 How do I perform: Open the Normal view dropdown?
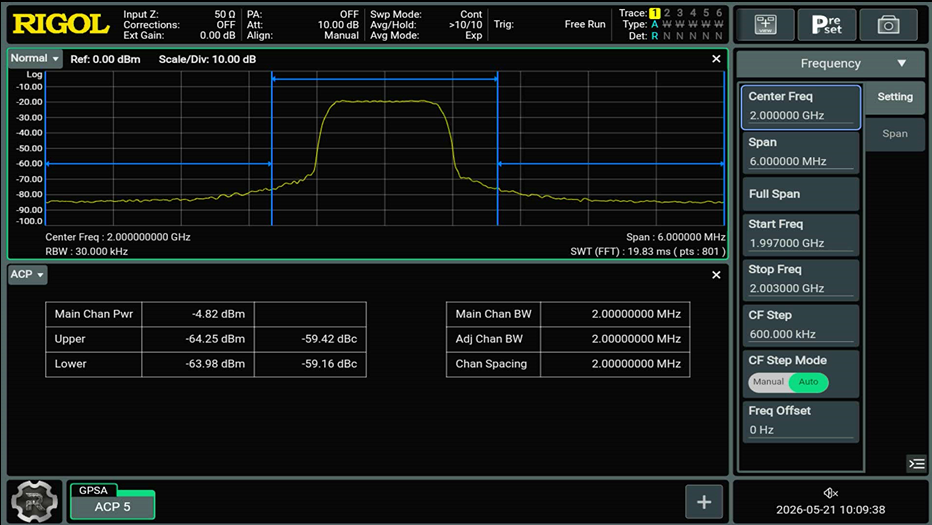click(35, 58)
